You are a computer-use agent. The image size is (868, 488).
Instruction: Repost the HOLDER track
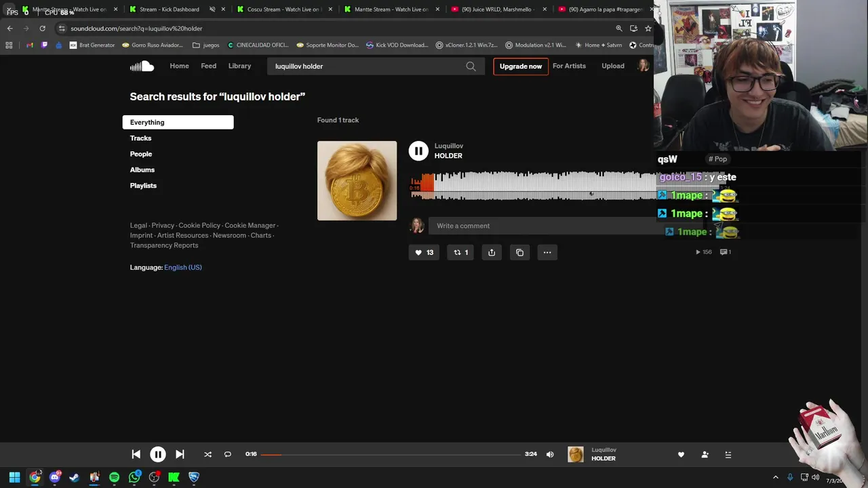[x=460, y=253]
